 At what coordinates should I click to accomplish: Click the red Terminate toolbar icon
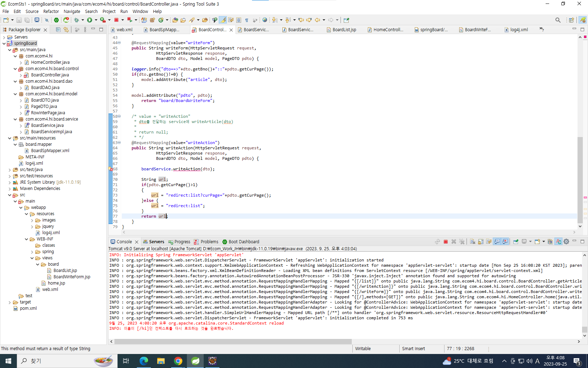pos(117,20)
